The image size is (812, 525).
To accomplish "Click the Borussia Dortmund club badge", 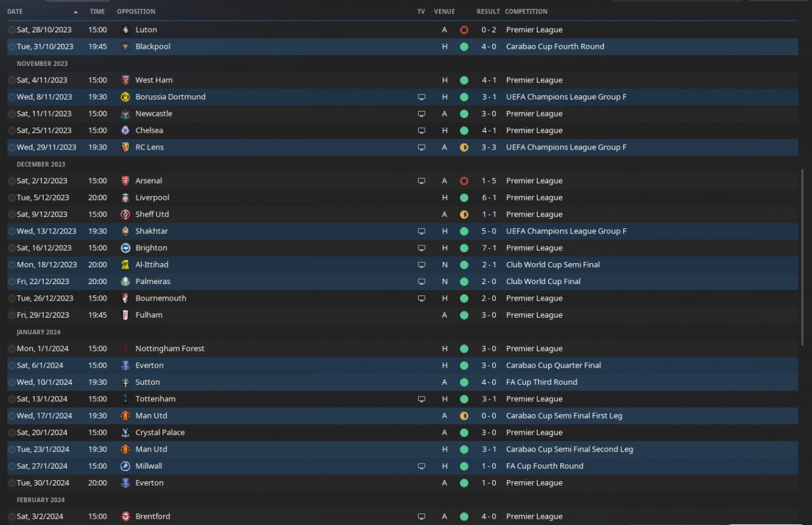I will (125, 97).
